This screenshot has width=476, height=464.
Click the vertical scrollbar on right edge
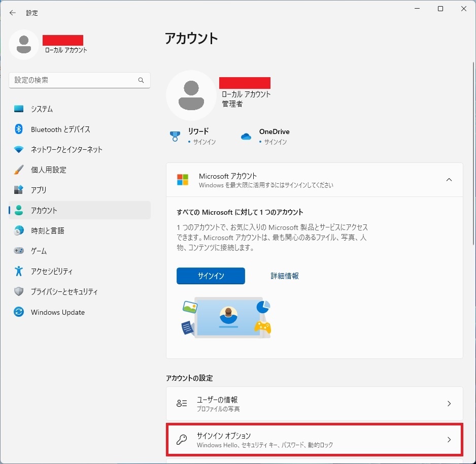pos(473,153)
